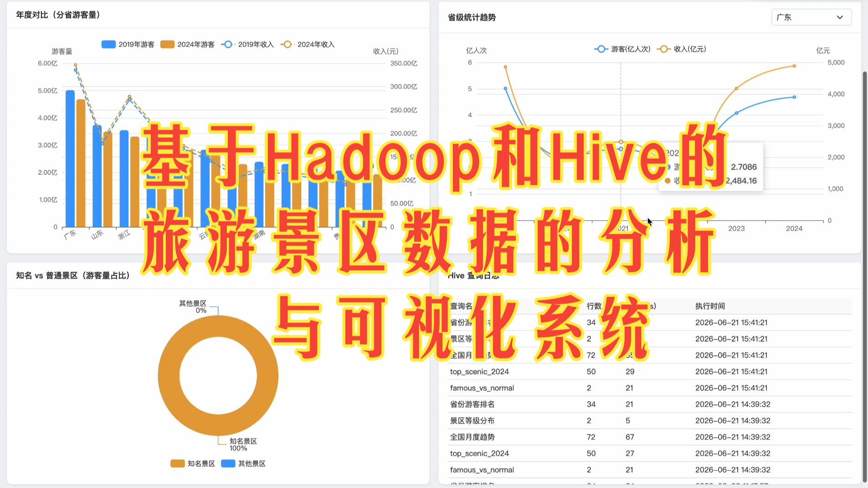This screenshot has height=488, width=868.
Task: Toggle the 收入(亿元) legend in province trend
Action: (x=682, y=49)
